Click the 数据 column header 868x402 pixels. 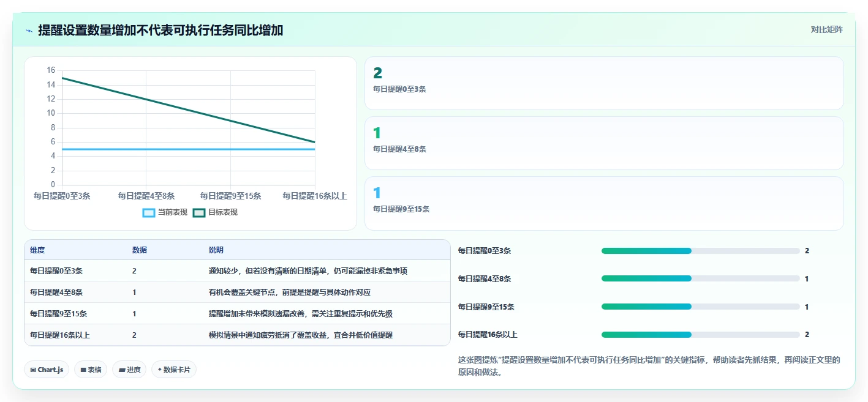[140, 250]
